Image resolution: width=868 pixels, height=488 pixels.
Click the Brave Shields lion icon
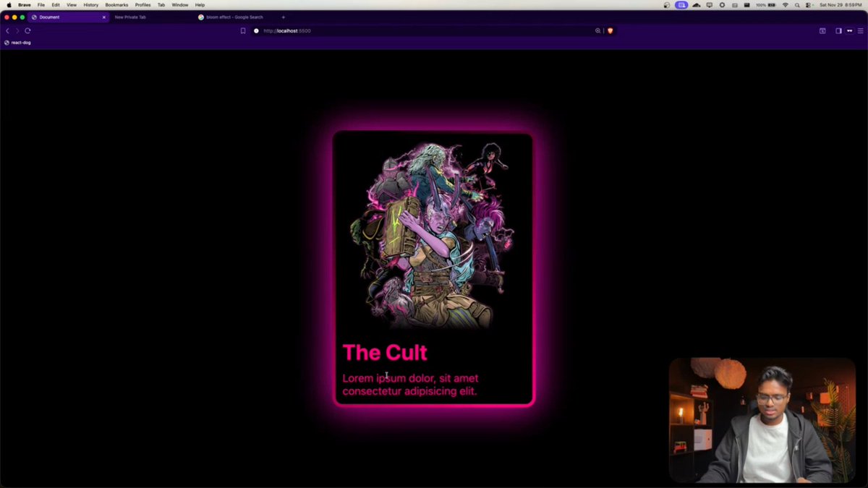[610, 30]
